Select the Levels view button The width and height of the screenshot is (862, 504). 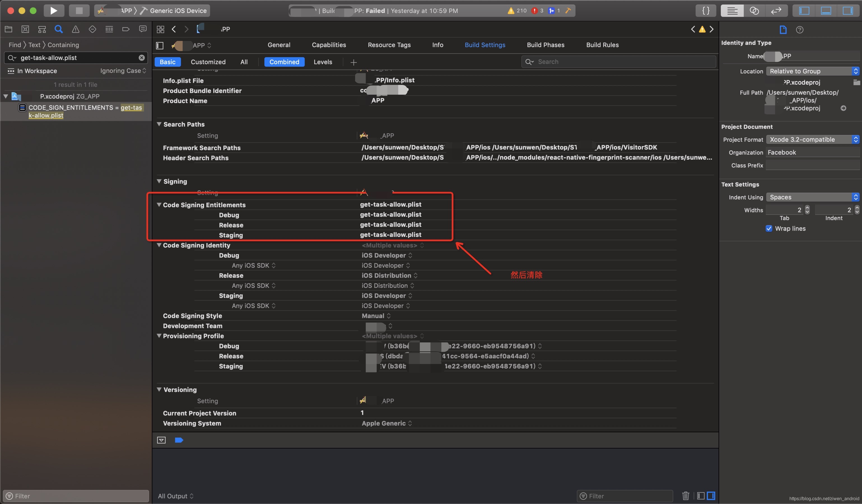pos(323,62)
